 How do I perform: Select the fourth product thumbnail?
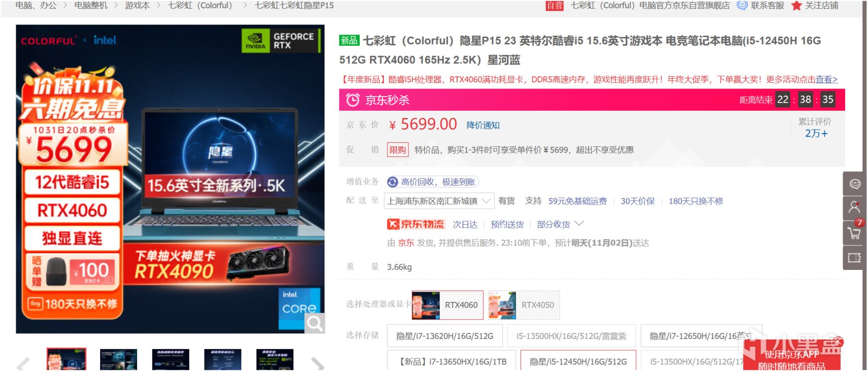(x=222, y=359)
